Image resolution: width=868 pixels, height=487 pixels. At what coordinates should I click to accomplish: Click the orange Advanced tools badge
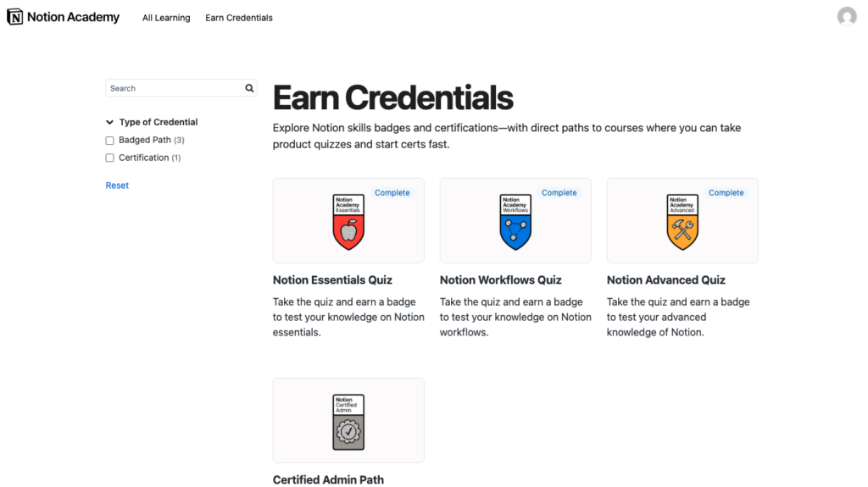coord(682,222)
